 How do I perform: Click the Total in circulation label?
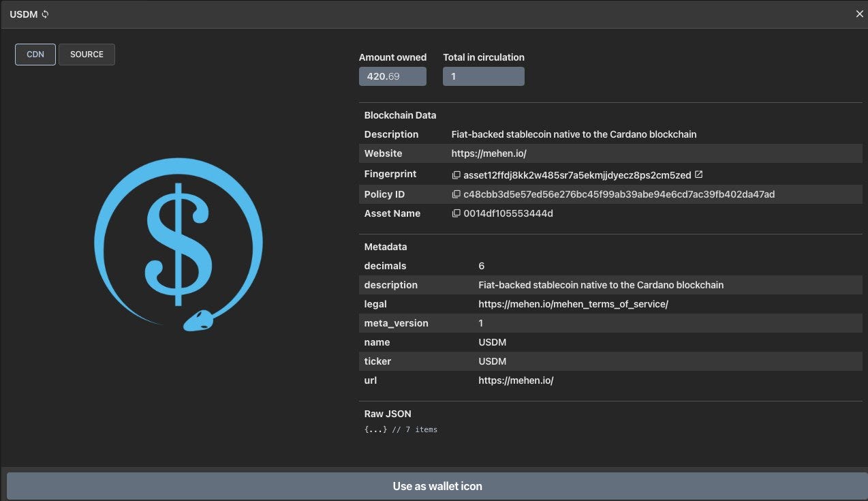coord(484,57)
